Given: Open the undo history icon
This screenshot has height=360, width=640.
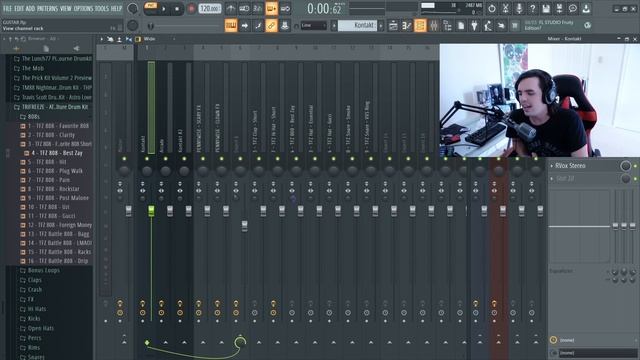Looking at the screenshot, I should 492,8.
